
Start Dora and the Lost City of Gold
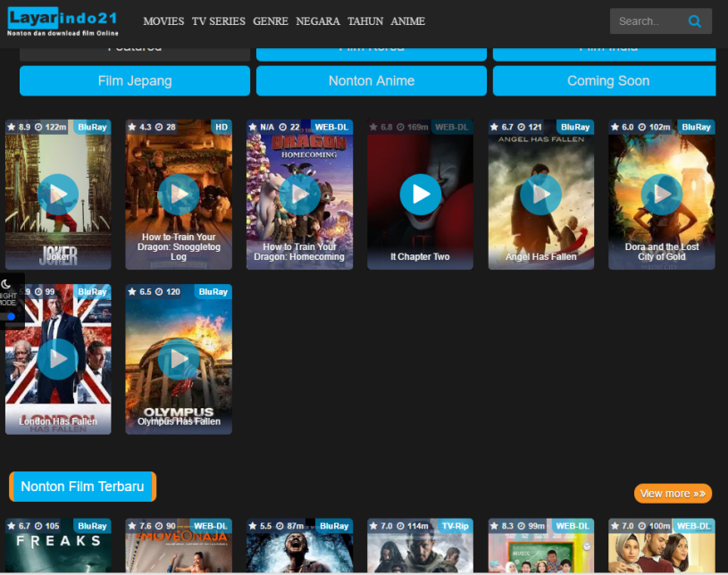pyautogui.click(x=661, y=194)
